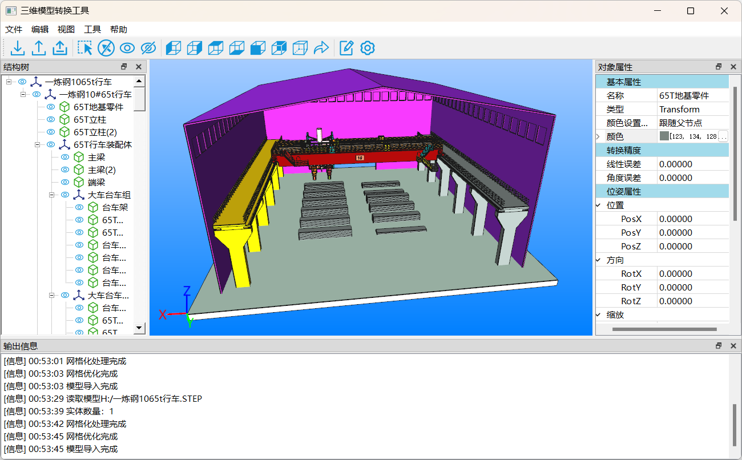Hide the 端梁 node via eye icon
Viewport: 742px width, 460px height.
pos(65,183)
